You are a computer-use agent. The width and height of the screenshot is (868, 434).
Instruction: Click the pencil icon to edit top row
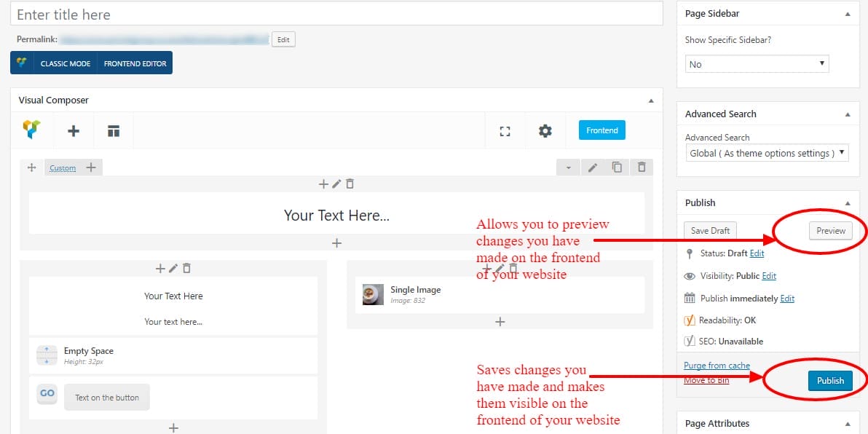click(593, 167)
